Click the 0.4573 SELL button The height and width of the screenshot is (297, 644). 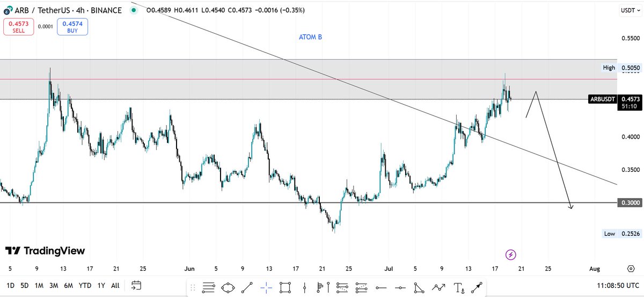pos(19,27)
